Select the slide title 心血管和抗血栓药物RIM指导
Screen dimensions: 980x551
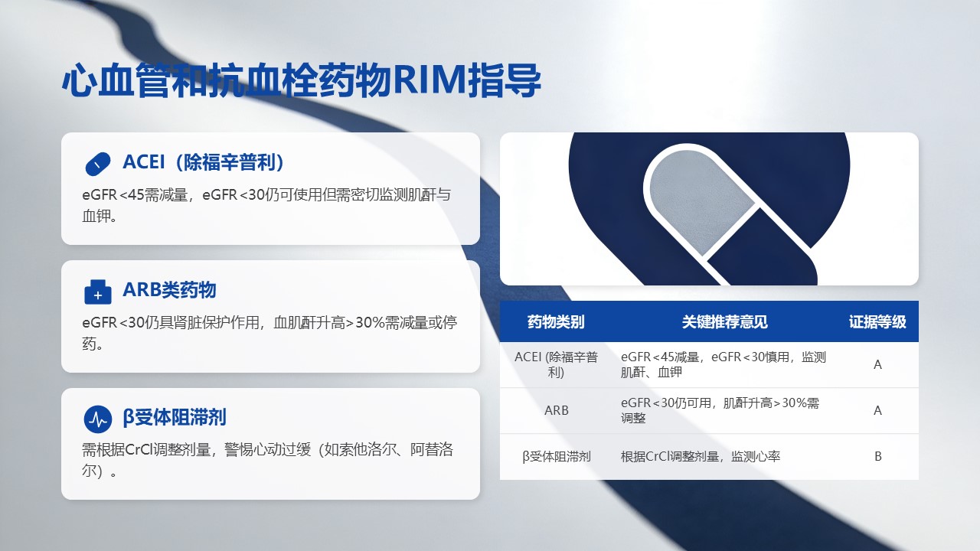(302, 82)
